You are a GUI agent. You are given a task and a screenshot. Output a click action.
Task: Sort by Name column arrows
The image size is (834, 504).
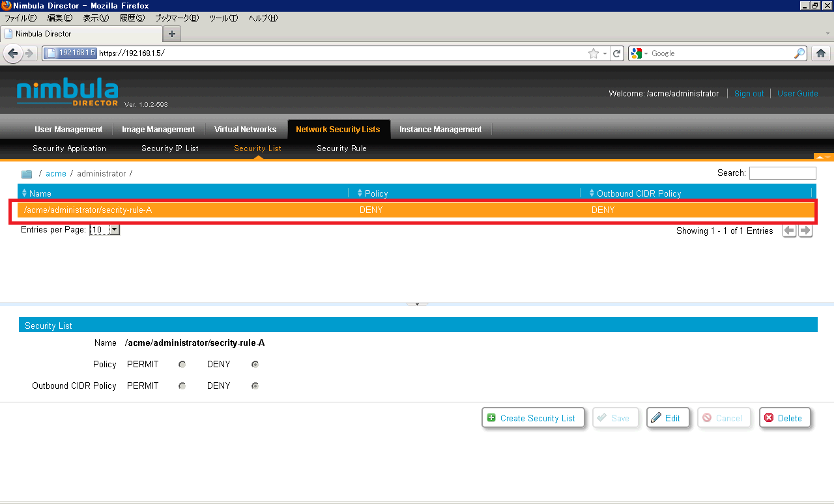pyautogui.click(x=25, y=193)
